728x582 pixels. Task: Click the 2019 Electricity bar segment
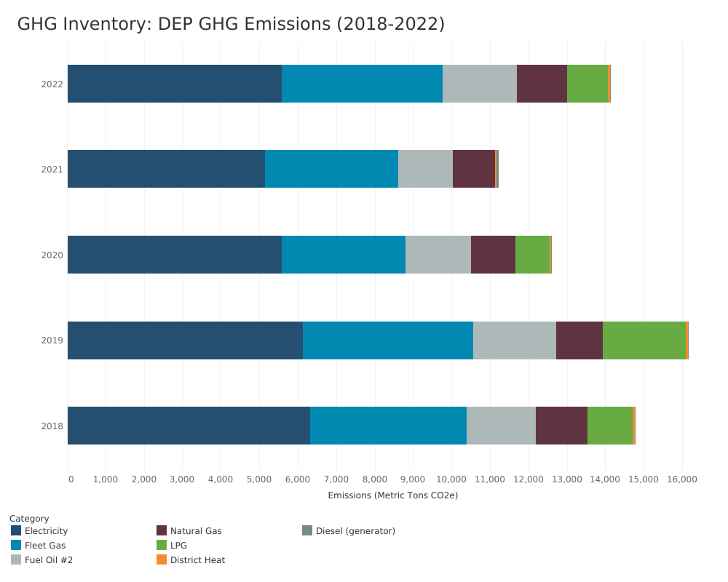[185, 340]
